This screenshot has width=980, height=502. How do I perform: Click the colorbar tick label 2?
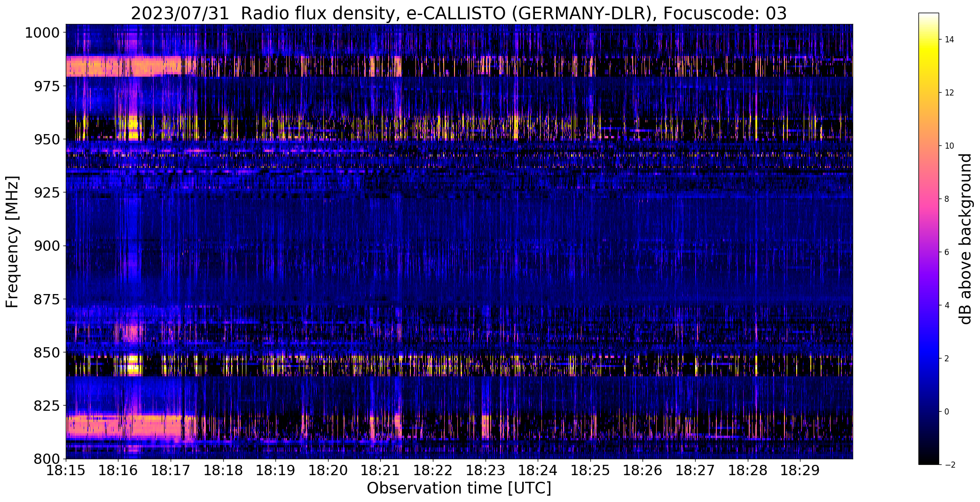coord(947,359)
